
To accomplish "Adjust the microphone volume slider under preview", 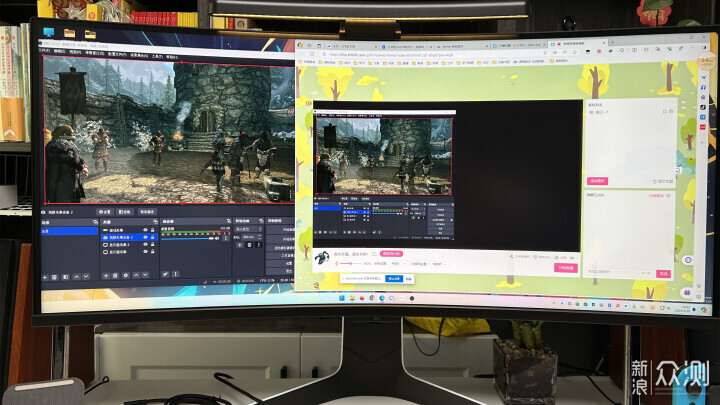I will (x=350, y=264).
